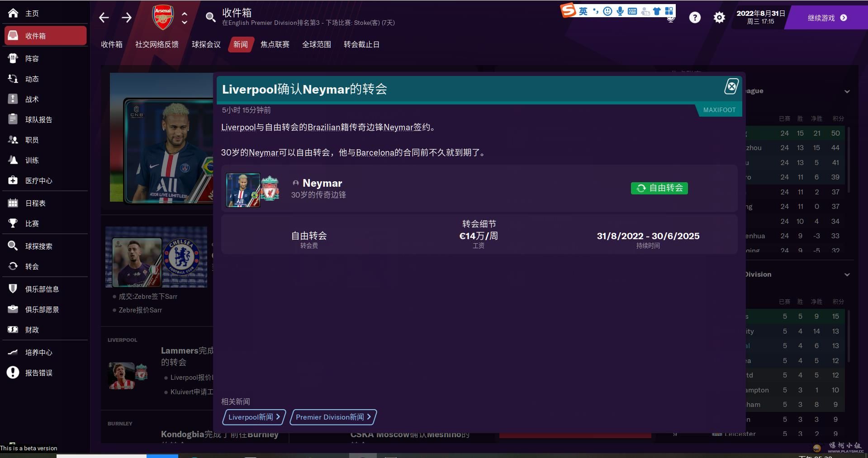
Task: Open the Liverpool新闻 related news link
Action: tap(254, 417)
